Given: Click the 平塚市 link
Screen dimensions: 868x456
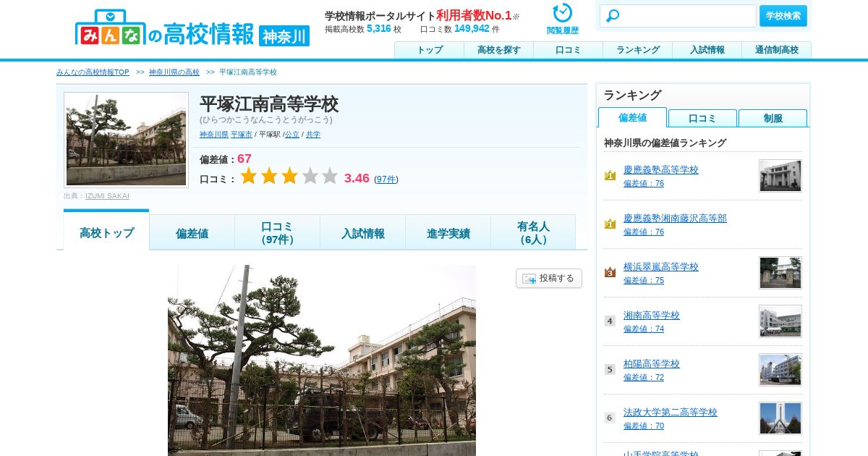Looking at the screenshot, I should [242, 135].
